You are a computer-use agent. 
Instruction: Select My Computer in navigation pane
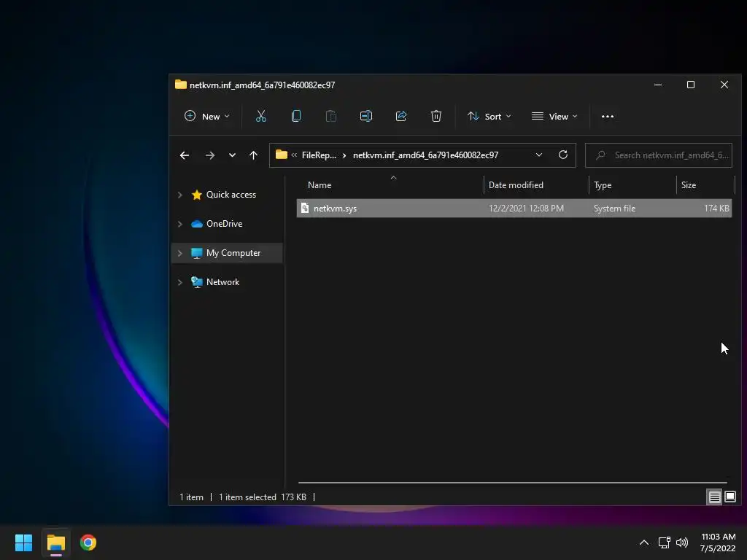pyautogui.click(x=233, y=253)
